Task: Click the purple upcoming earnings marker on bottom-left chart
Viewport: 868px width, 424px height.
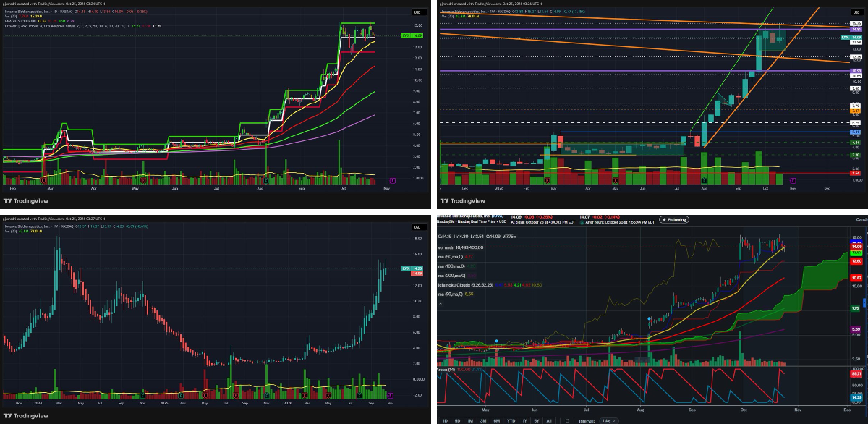Action: point(392,394)
